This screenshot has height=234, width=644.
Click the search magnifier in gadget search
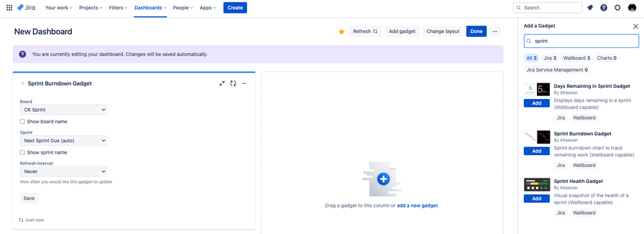[529, 41]
